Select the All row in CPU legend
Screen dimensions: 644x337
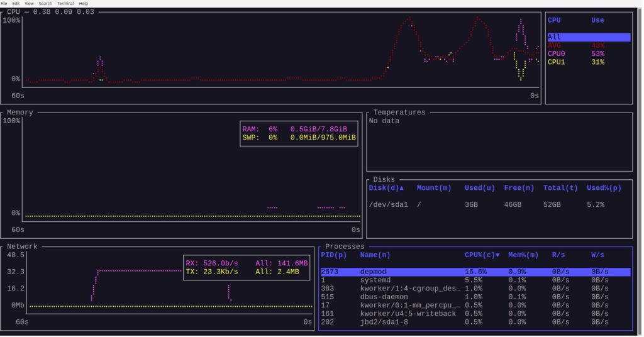coord(589,37)
